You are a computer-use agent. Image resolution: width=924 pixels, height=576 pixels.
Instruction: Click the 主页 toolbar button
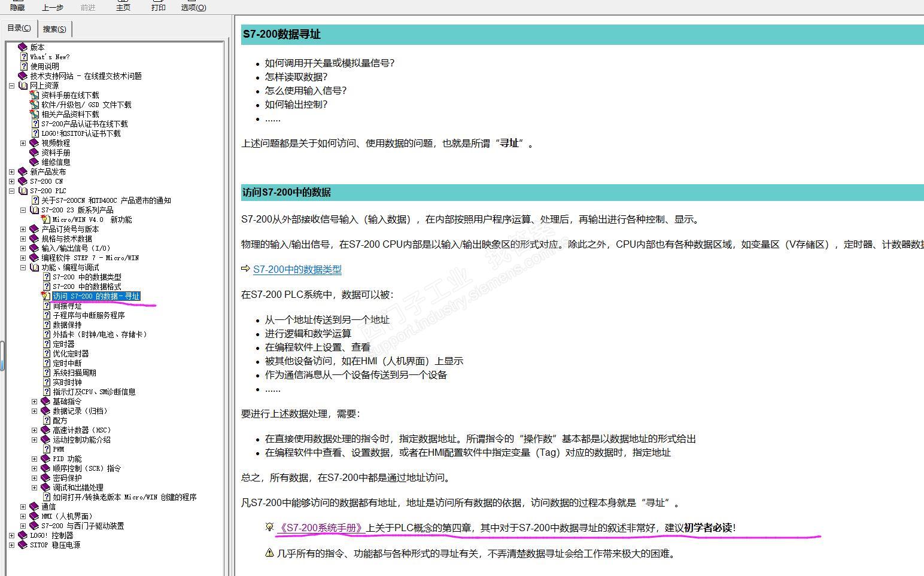tap(123, 7)
